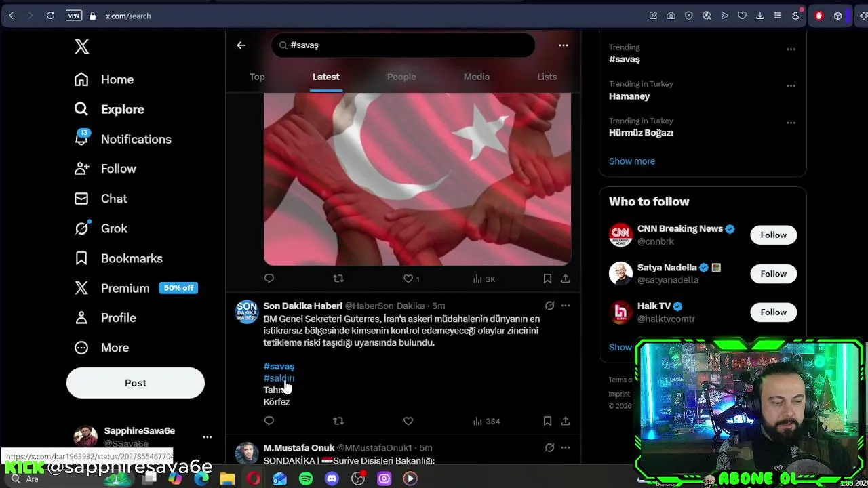The width and height of the screenshot is (868, 488).
Task: Switch to the Top tab
Action: 257,77
